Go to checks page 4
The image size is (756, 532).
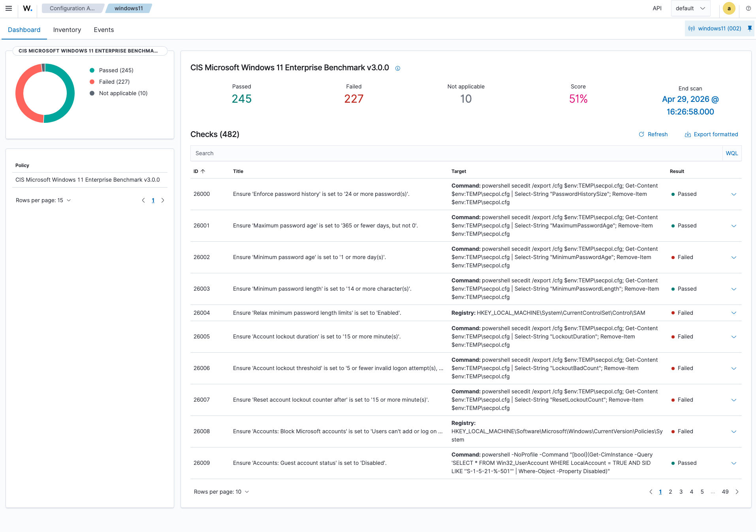point(692,492)
